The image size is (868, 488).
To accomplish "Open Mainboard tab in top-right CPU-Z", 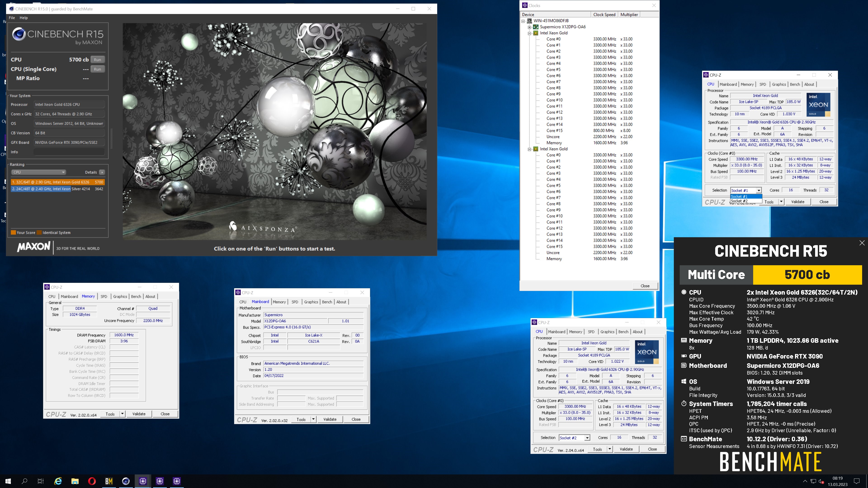I will point(728,84).
